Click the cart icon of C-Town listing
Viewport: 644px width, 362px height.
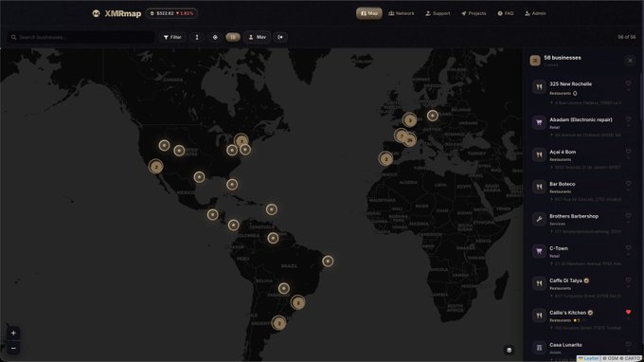(x=539, y=251)
